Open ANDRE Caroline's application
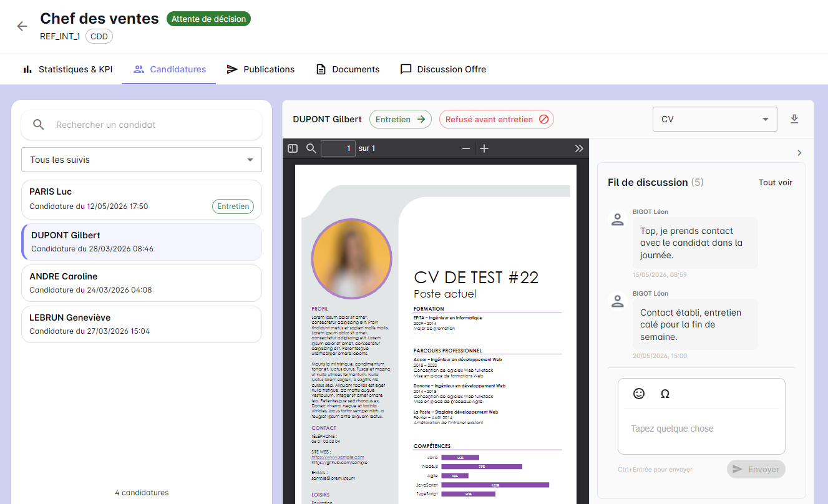Viewport: 828px width, 504px height. point(142,283)
